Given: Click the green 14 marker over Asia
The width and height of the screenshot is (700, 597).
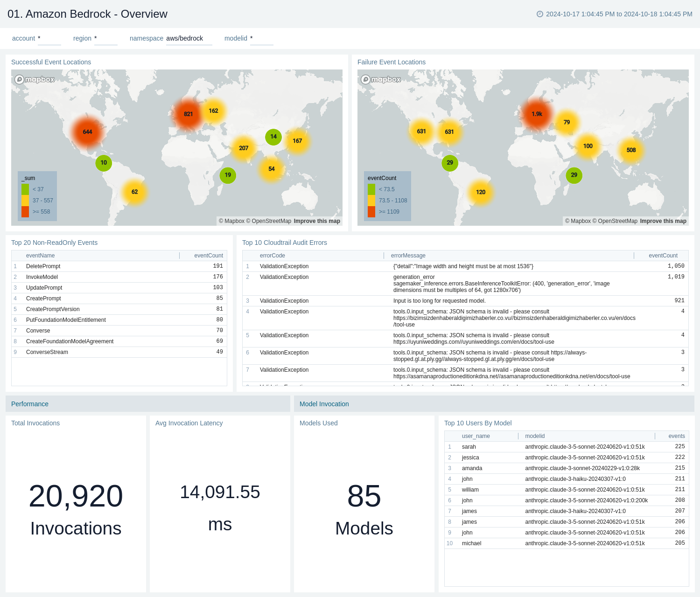Looking at the screenshot, I should point(273,137).
